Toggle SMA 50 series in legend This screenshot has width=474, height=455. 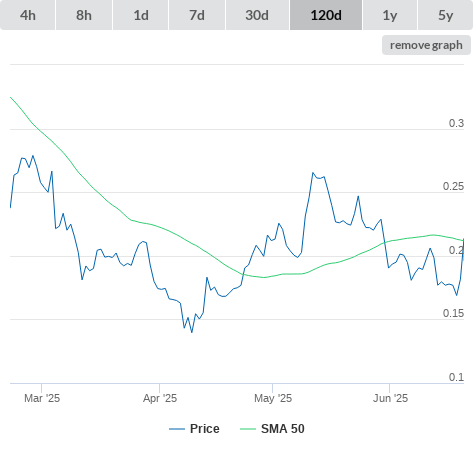pos(283,429)
